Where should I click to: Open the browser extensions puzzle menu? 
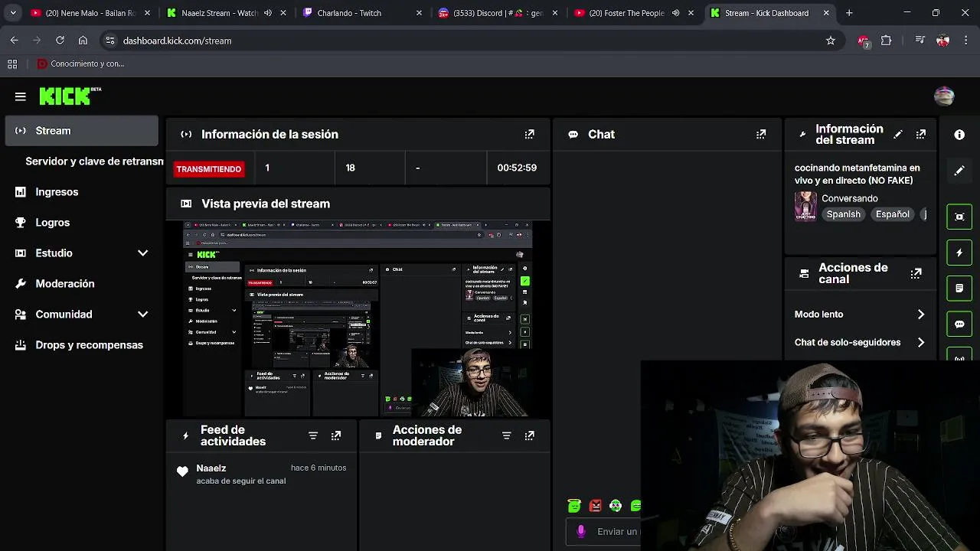tap(887, 41)
